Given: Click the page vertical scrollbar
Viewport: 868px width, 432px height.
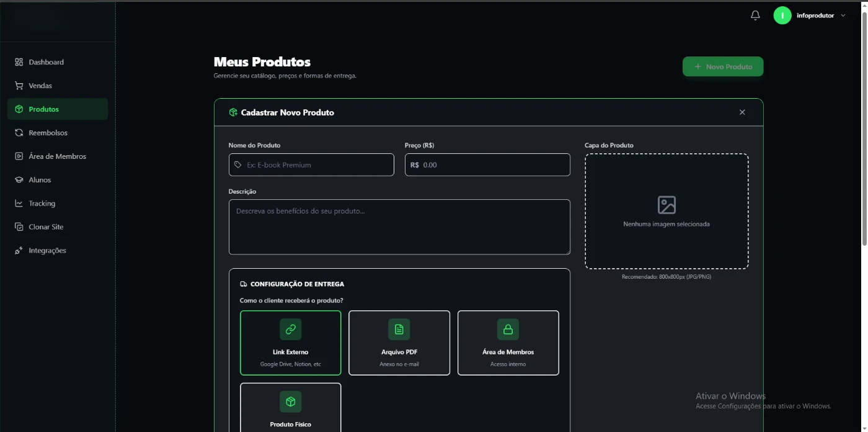Looking at the screenshot, I should (864, 124).
